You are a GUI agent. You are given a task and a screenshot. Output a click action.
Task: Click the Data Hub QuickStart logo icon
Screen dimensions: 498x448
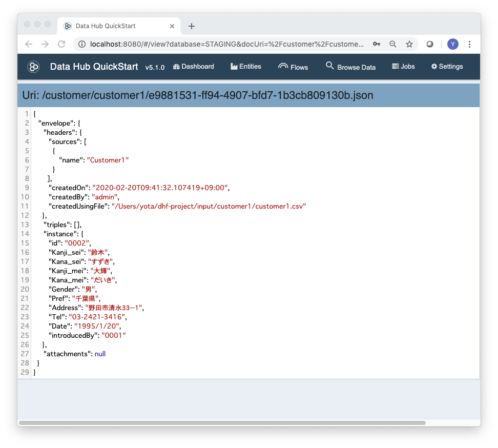(x=34, y=67)
